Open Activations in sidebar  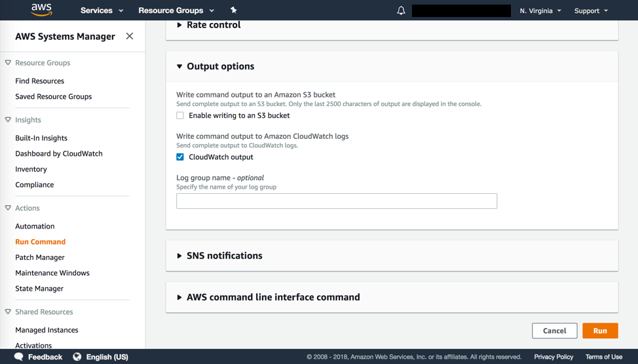tap(33, 345)
